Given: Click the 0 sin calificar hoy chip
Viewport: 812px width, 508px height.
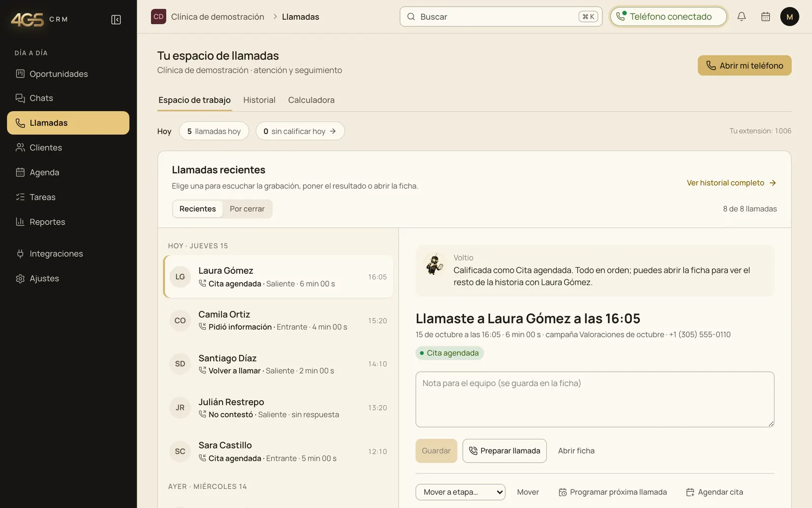Looking at the screenshot, I should tap(300, 131).
